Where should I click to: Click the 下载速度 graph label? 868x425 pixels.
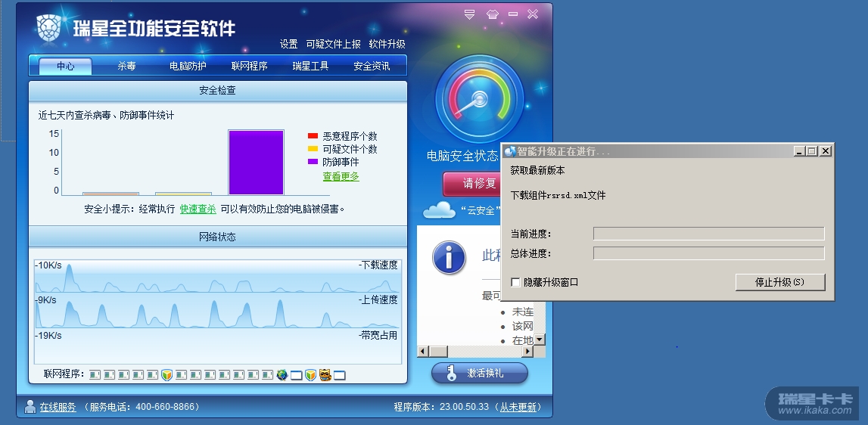point(378,265)
